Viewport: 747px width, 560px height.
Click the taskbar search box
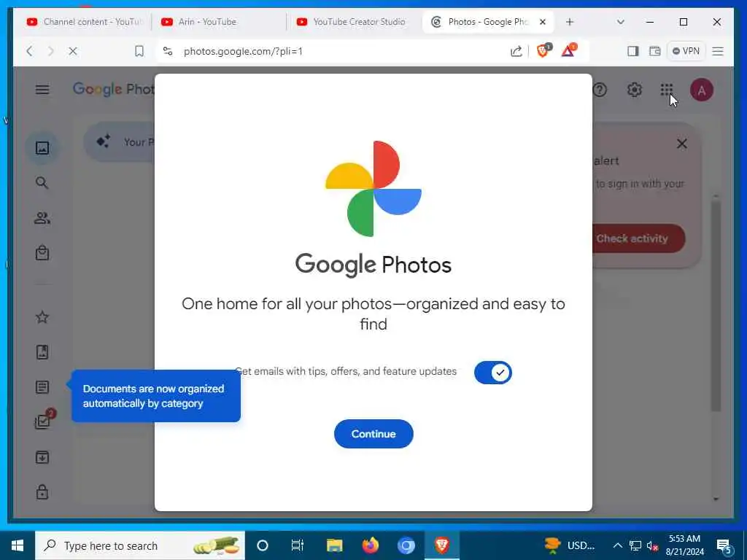pyautogui.click(x=140, y=545)
